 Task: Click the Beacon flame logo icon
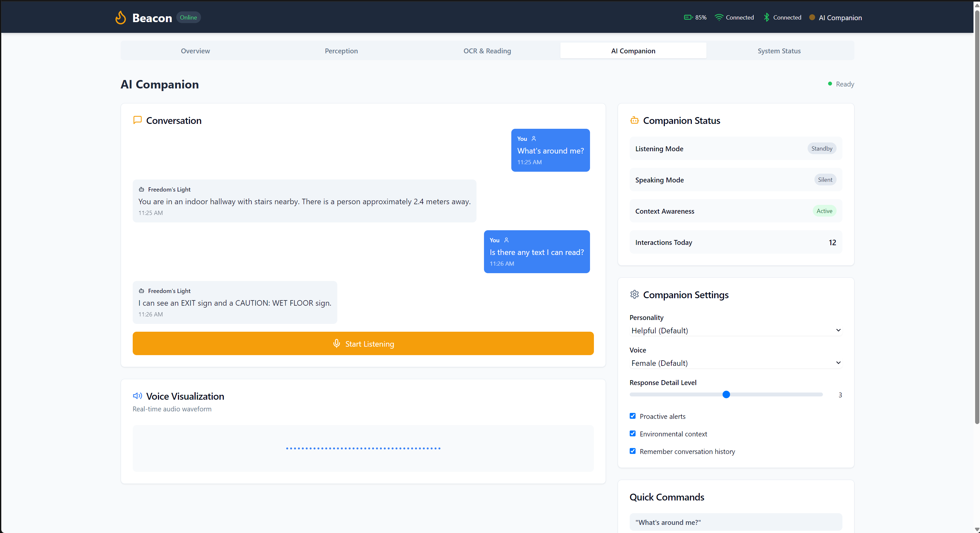pyautogui.click(x=121, y=18)
